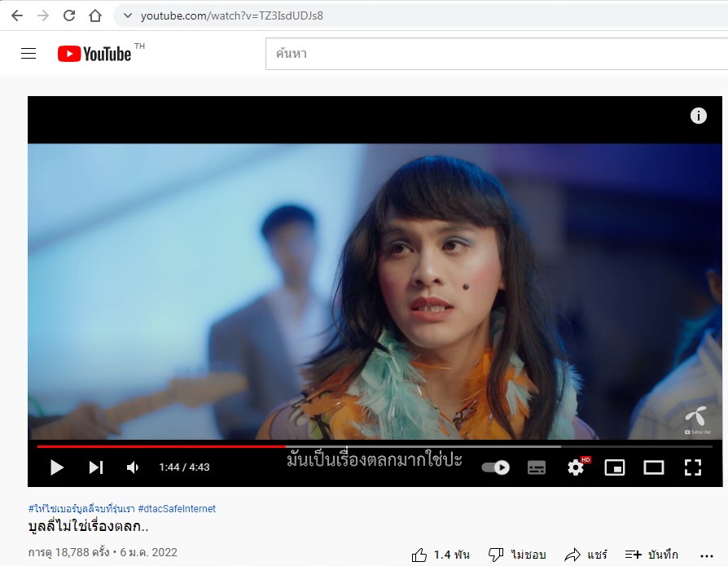728x566 pixels.
Task: Open the browser home page
Action: [95, 15]
